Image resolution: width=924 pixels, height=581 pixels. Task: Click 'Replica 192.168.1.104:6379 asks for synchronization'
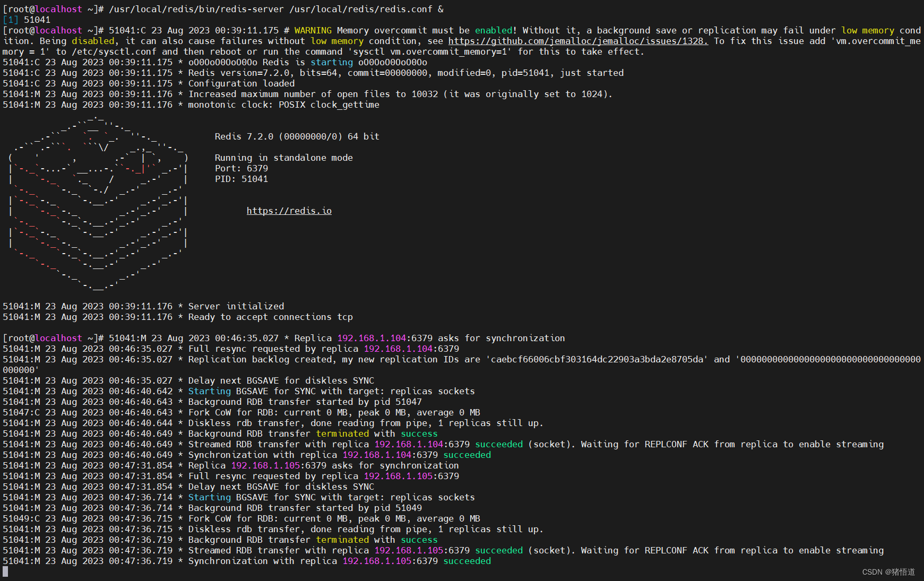click(x=430, y=338)
